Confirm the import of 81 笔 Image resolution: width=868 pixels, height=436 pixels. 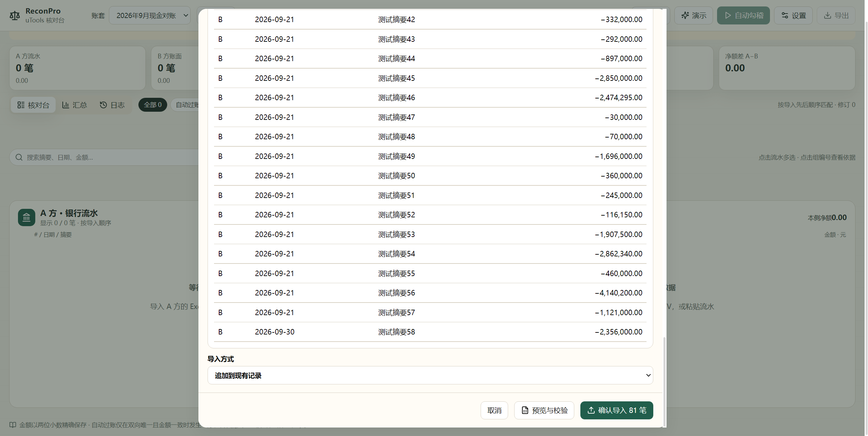617,410
